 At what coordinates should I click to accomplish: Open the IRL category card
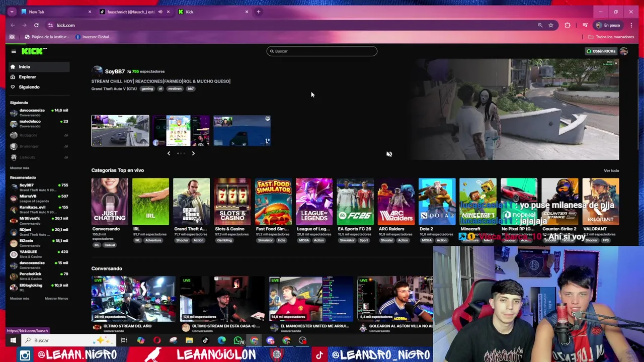(x=150, y=201)
